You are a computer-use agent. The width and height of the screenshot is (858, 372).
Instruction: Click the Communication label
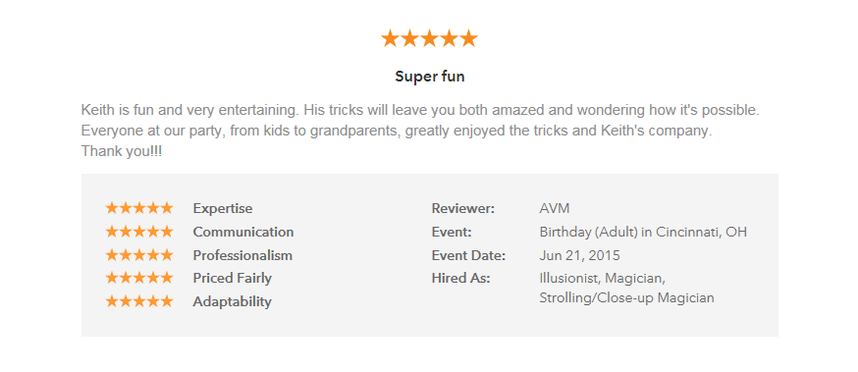(x=243, y=232)
